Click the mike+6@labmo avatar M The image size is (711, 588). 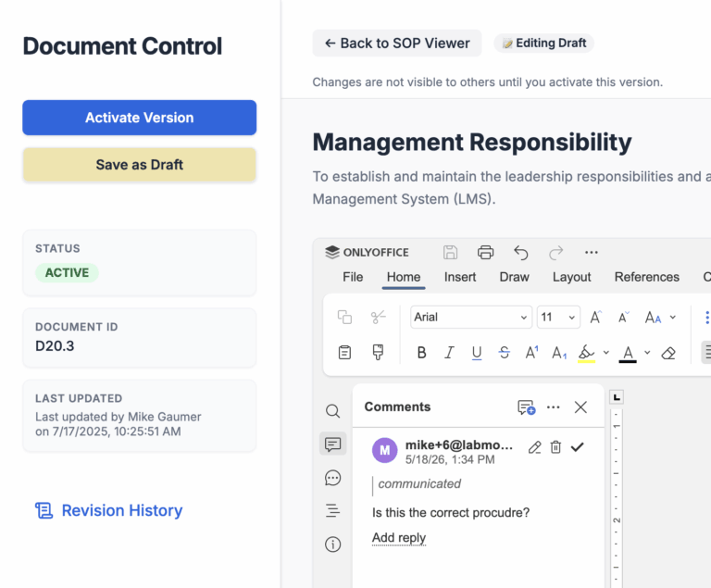pos(384,450)
